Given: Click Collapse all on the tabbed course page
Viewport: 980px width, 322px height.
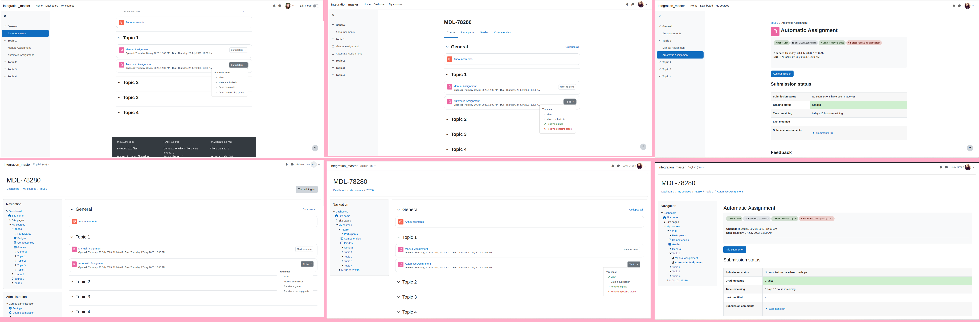Looking at the screenshot, I should click(x=572, y=47).
